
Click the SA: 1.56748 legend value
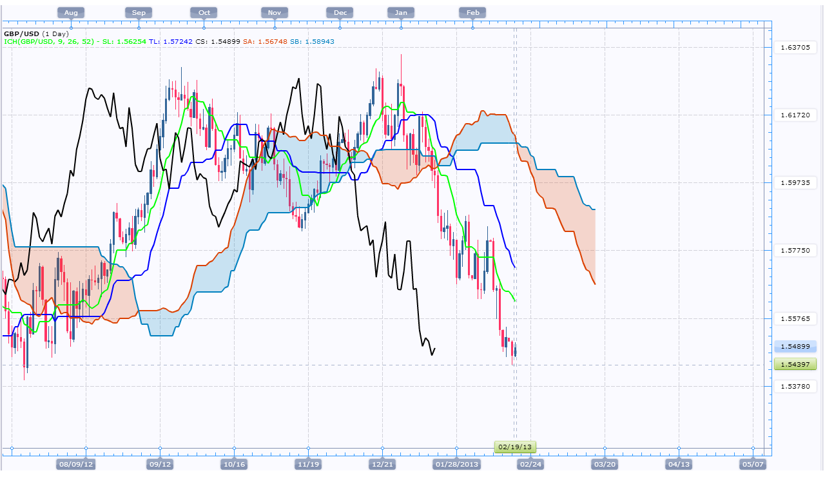[265, 41]
